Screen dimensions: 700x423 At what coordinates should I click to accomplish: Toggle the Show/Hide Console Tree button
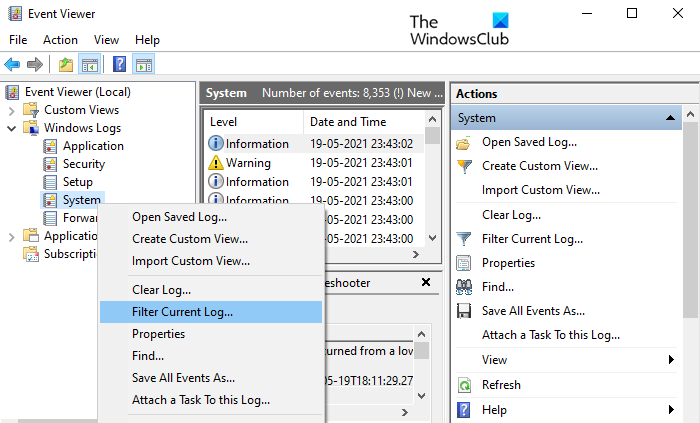pyautogui.click(x=90, y=64)
